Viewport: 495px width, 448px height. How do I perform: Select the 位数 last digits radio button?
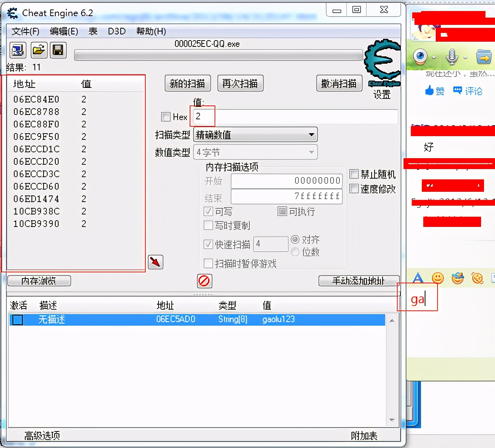click(x=295, y=252)
